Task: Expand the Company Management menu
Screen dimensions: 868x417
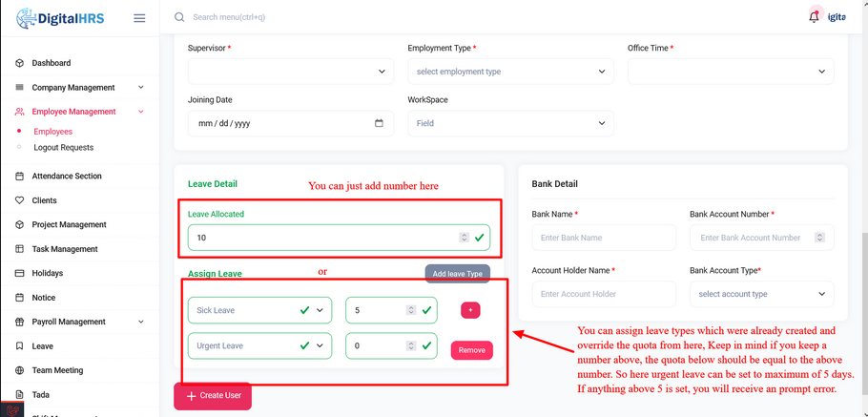Action: [141, 88]
